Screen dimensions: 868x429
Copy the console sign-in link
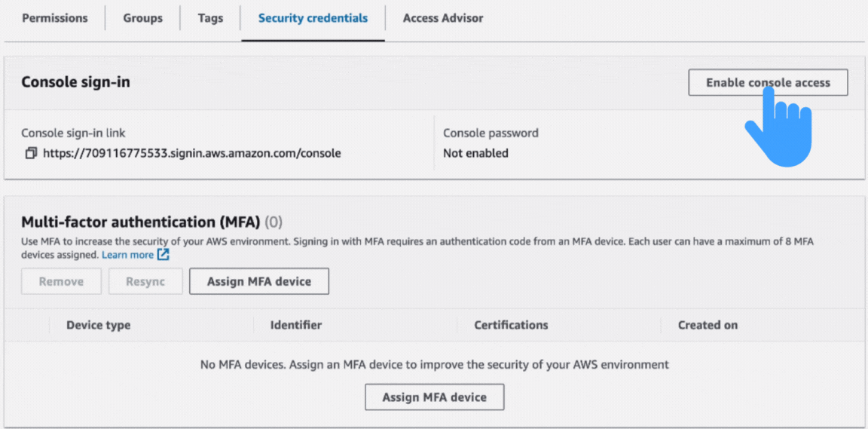30,153
